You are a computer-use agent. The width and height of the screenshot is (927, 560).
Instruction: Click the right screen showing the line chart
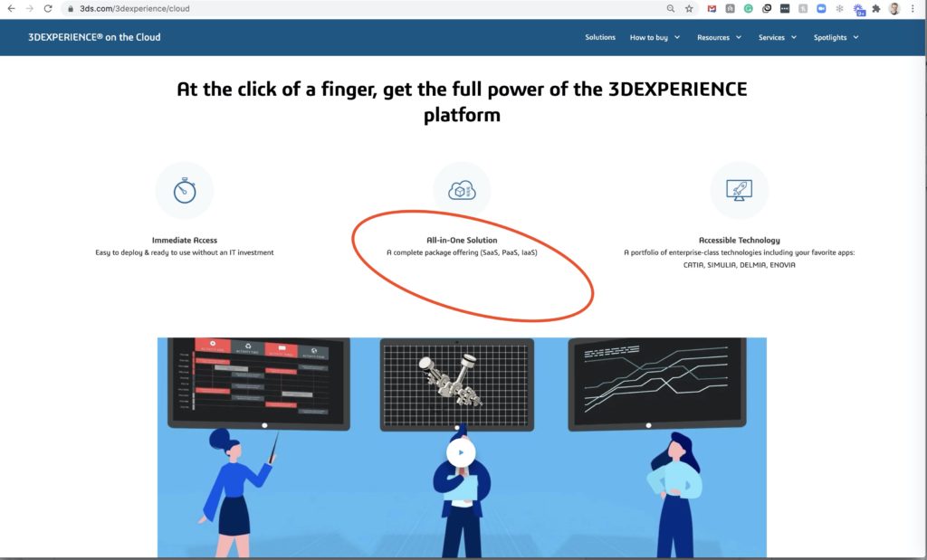tap(657, 384)
